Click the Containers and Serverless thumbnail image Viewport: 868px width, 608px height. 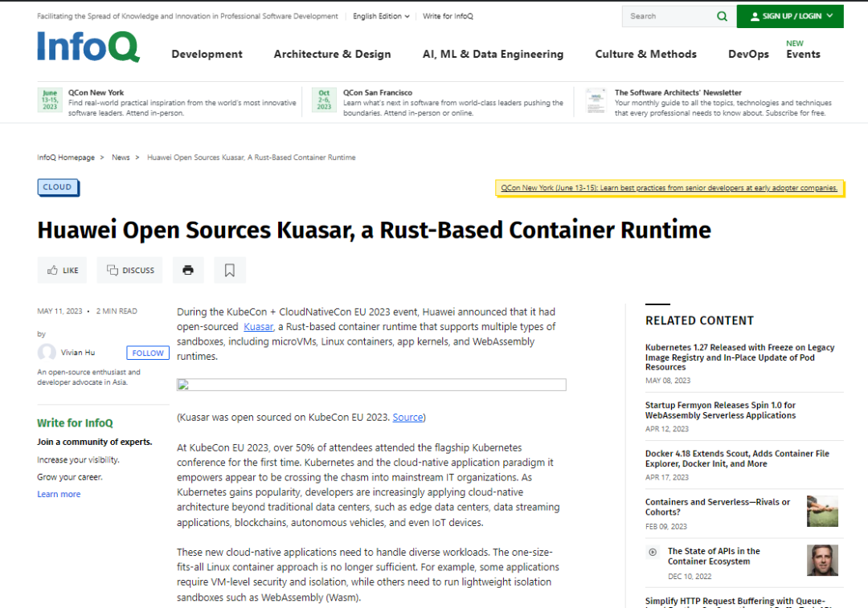coord(822,511)
